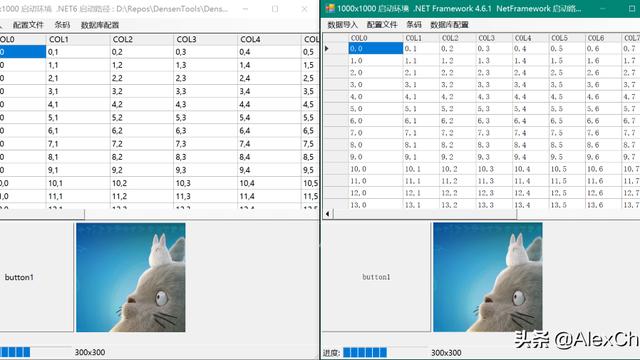The image size is (640, 360).
Task: Minimize the right .NET Framework window
Action: [x=602, y=8]
